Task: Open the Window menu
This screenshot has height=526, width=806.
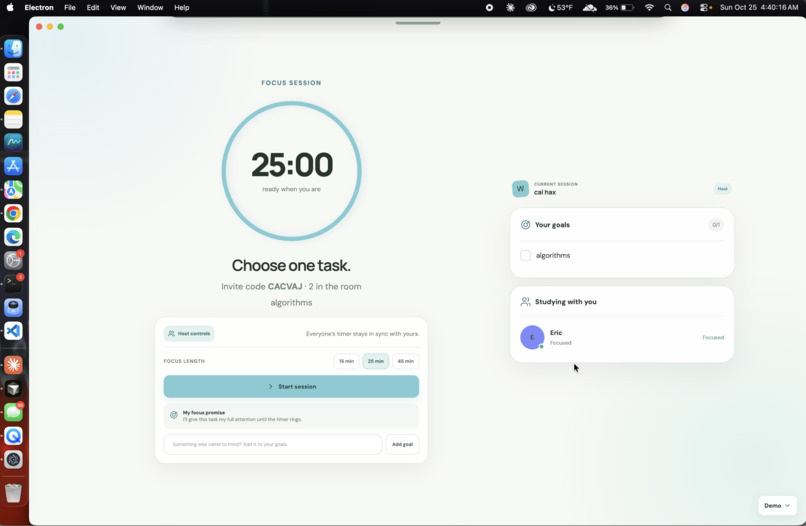Action: [150, 8]
